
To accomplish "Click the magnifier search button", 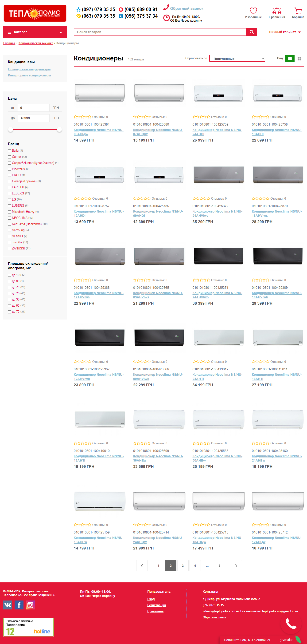I will tap(252, 32).
